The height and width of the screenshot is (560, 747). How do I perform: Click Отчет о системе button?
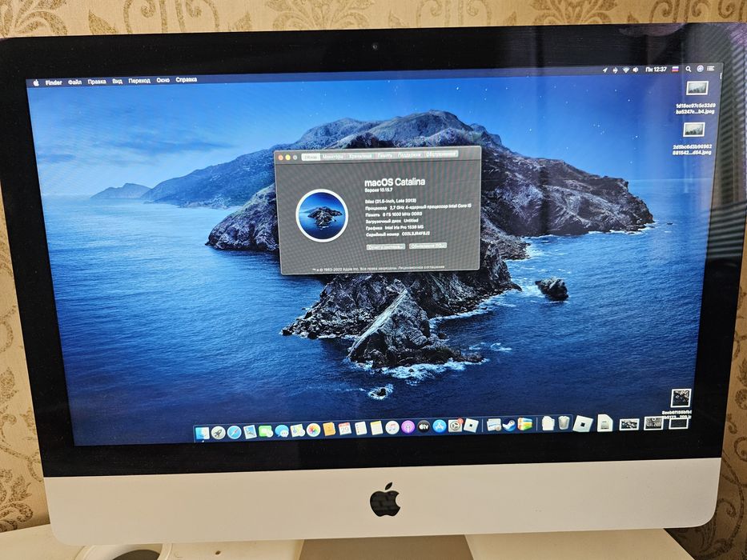[x=386, y=246]
